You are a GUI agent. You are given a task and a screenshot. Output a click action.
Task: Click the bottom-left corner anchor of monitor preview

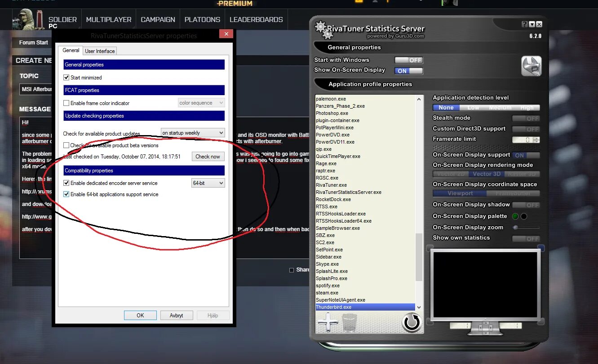point(430,321)
